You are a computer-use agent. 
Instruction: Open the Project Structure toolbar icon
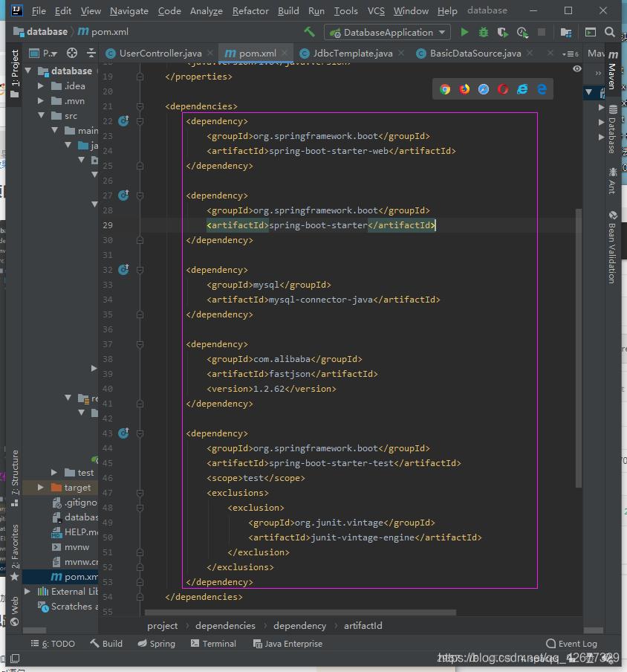[566, 32]
